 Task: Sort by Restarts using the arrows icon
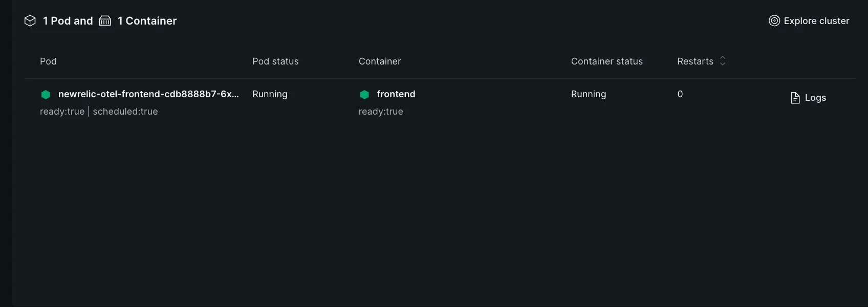723,61
